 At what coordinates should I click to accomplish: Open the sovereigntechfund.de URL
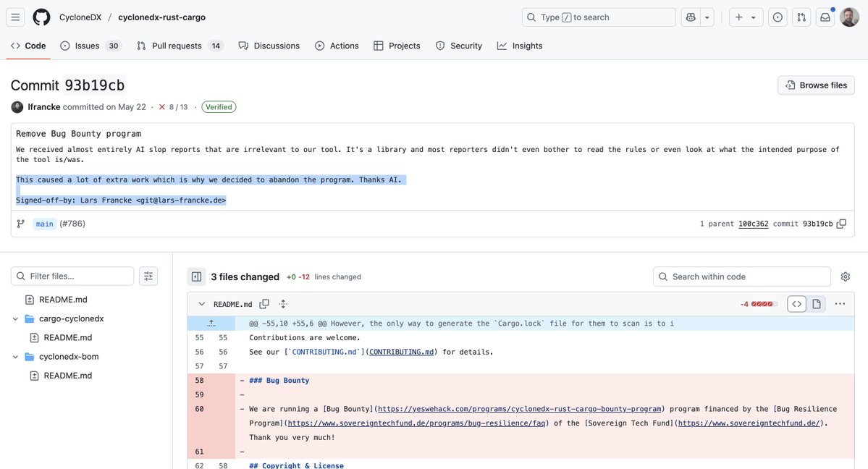tap(749, 423)
